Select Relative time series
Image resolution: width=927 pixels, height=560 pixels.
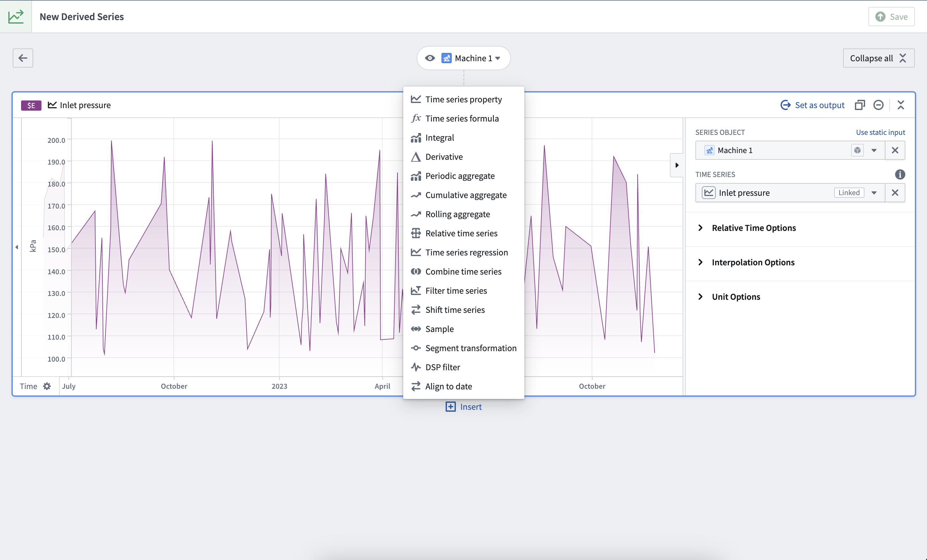[x=463, y=233]
